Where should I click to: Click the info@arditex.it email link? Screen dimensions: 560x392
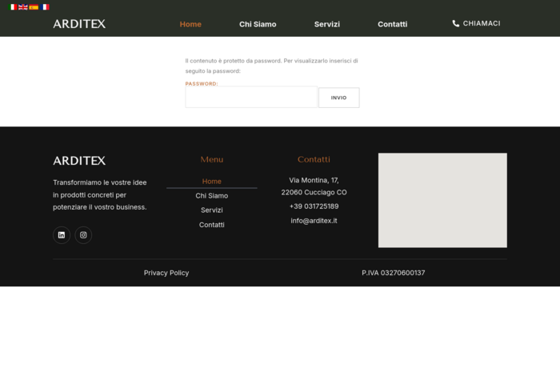point(314,221)
